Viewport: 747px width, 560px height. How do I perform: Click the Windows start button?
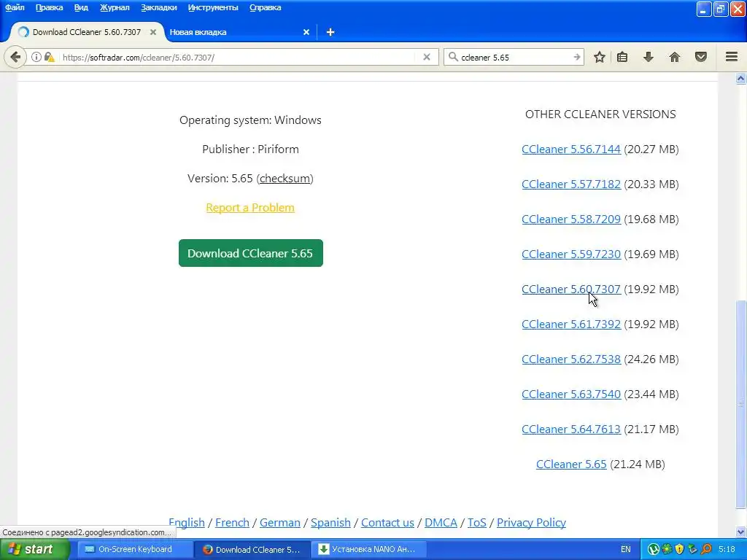pyautogui.click(x=34, y=550)
